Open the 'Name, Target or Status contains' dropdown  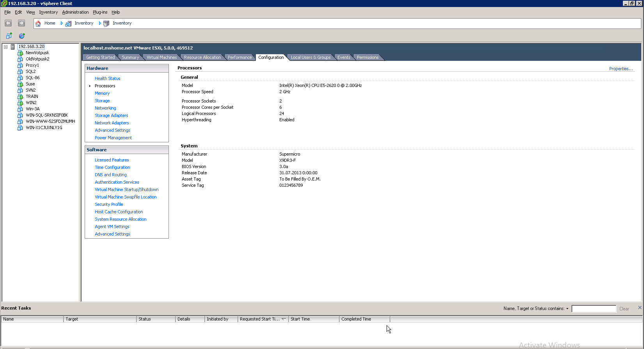(x=567, y=309)
